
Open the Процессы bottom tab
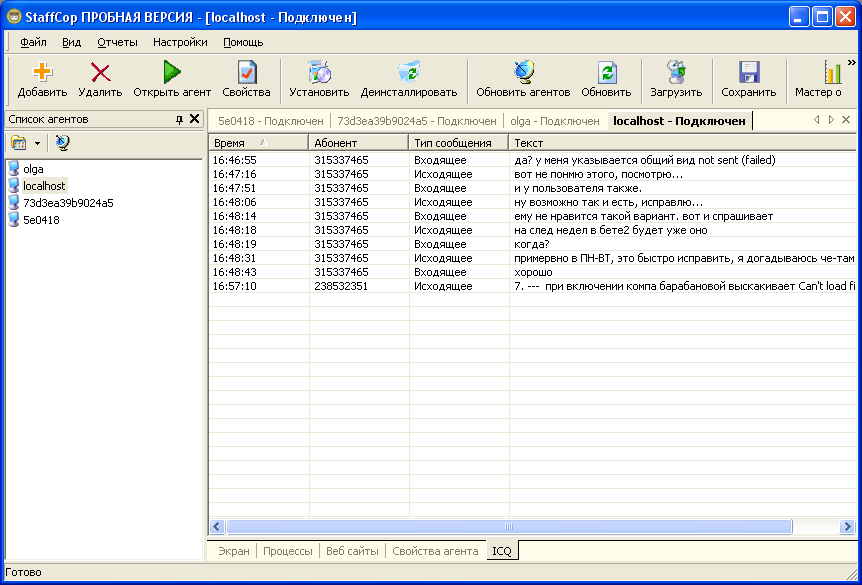point(288,551)
